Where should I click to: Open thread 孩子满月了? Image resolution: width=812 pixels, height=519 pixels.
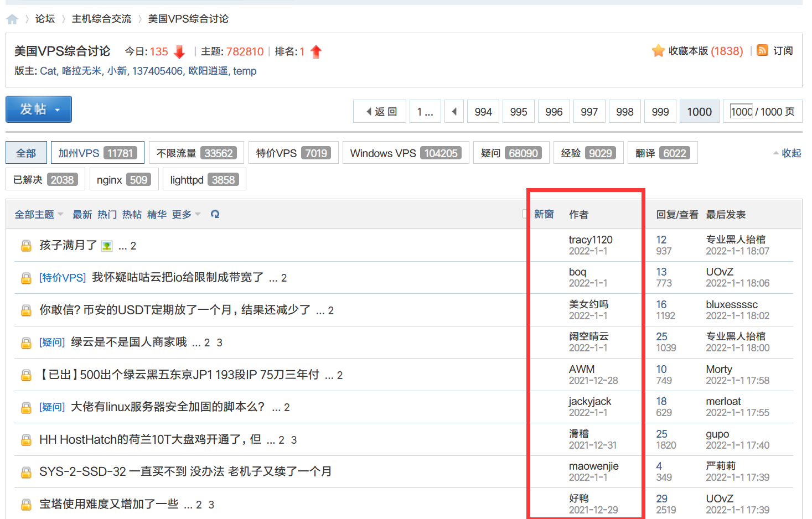click(x=68, y=245)
